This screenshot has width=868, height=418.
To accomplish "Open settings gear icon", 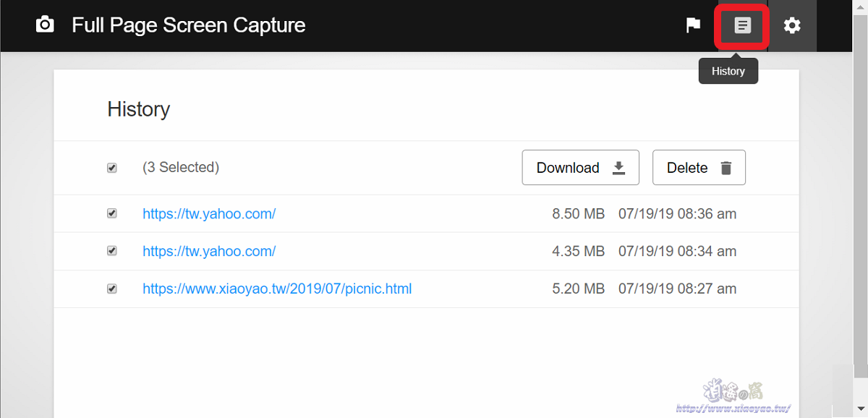I will coord(792,25).
